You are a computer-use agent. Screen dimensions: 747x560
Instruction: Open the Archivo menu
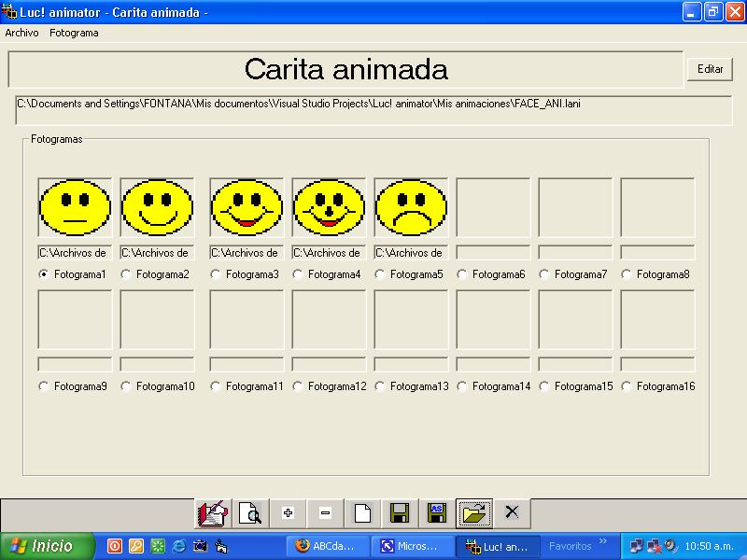coord(21,33)
